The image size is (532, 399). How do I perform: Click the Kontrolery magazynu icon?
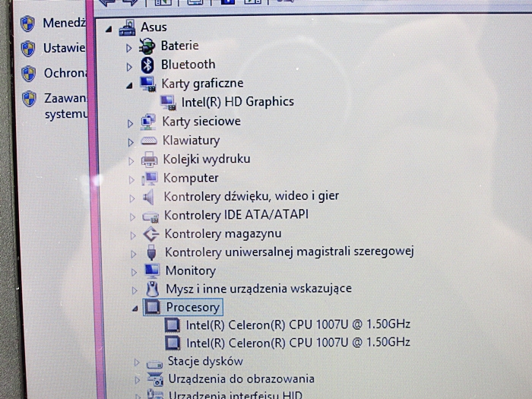tap(150, 234)
